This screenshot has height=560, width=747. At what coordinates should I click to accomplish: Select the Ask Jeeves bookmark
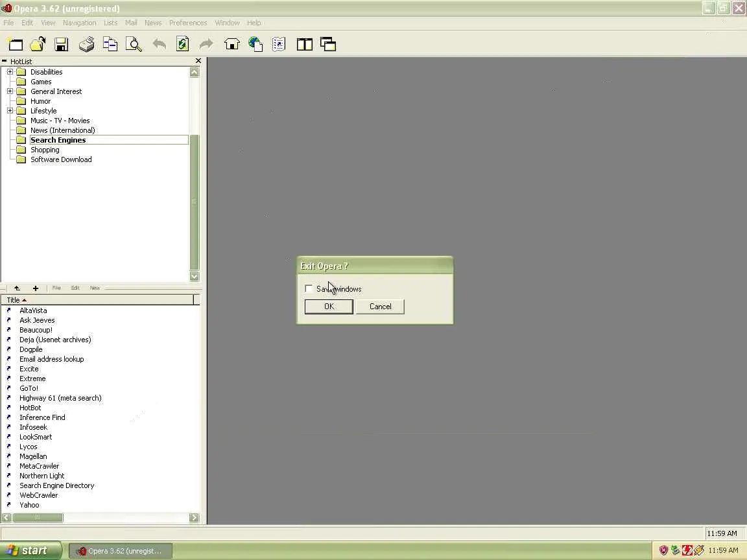point(37,320)
